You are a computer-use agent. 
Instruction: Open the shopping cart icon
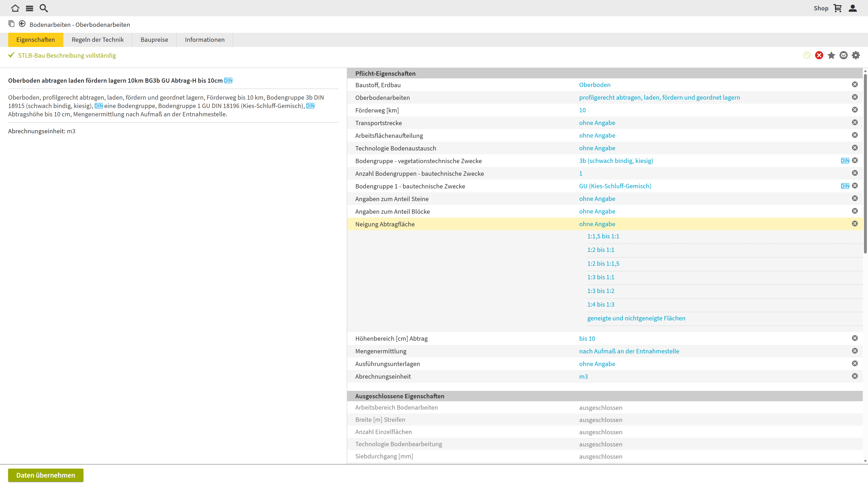(x=838, y=8)
